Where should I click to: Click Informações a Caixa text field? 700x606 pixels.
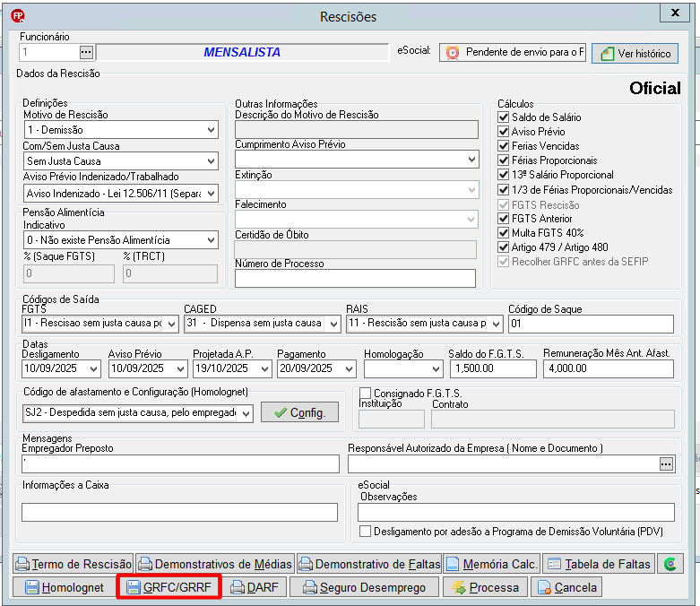[x=179, y=512]
